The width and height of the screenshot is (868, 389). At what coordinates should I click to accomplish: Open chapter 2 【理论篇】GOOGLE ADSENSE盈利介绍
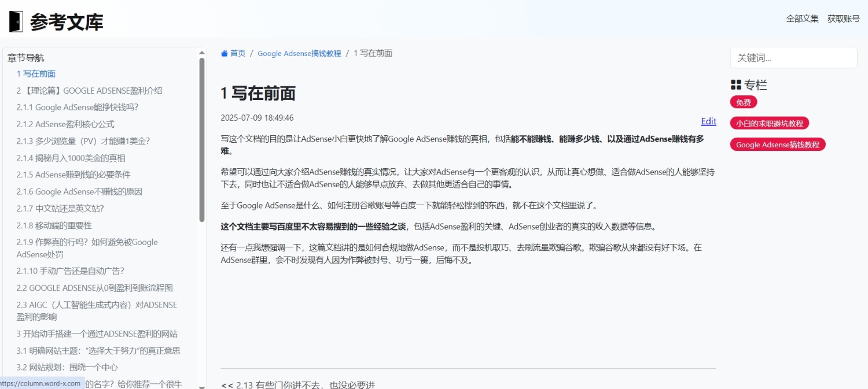(89, 91)
